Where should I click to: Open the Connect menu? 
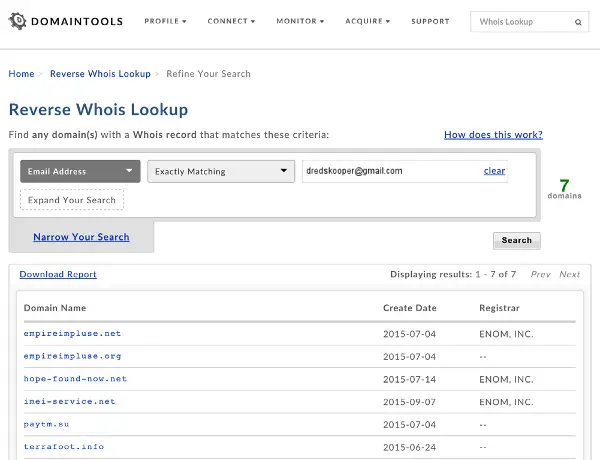tap(233, 21)
